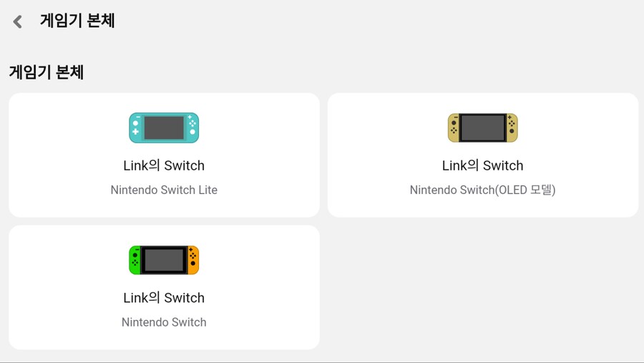
Task: Click the screen of the turquoise Switch Lite
Action: coord(164,128)
